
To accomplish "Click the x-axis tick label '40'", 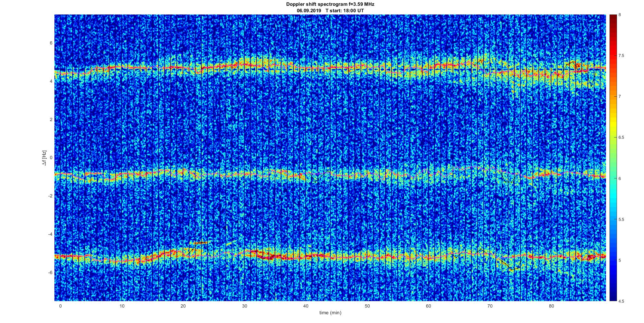I will 306,306.
